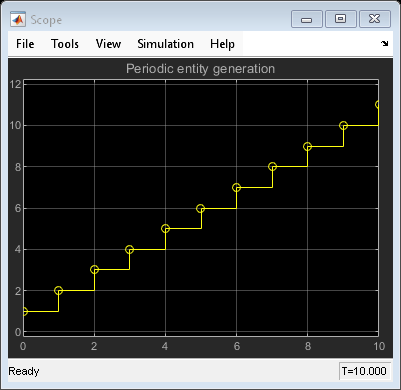Maximize the Scope window

click(341, 19)
